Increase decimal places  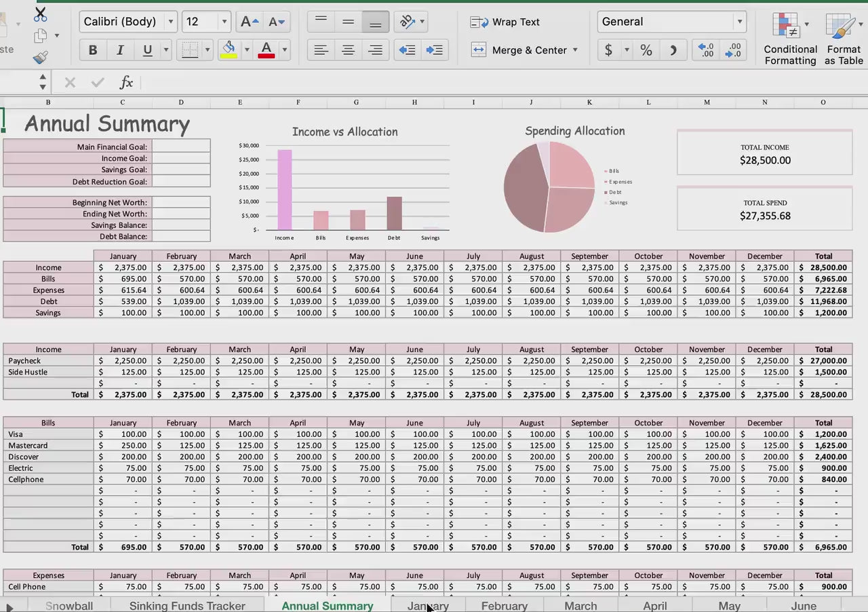pos(706,50)
